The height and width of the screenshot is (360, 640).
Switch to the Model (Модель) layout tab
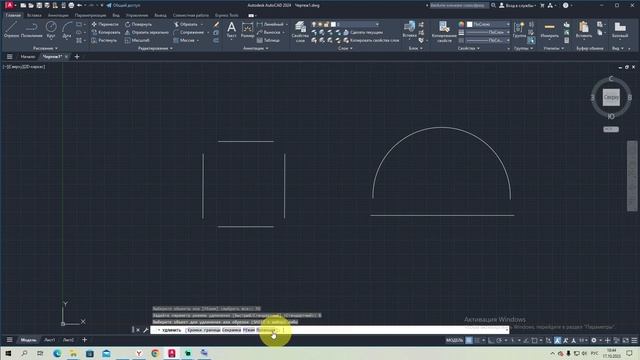(28, 340)
